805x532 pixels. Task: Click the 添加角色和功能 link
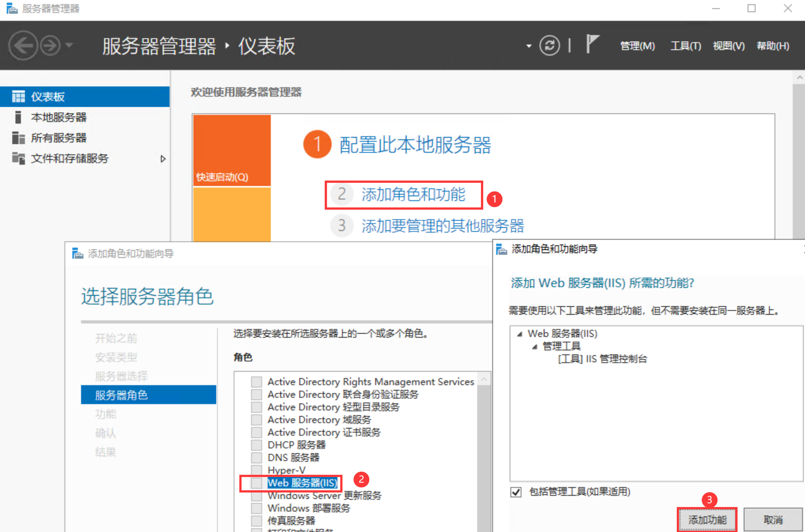[413, 194]
